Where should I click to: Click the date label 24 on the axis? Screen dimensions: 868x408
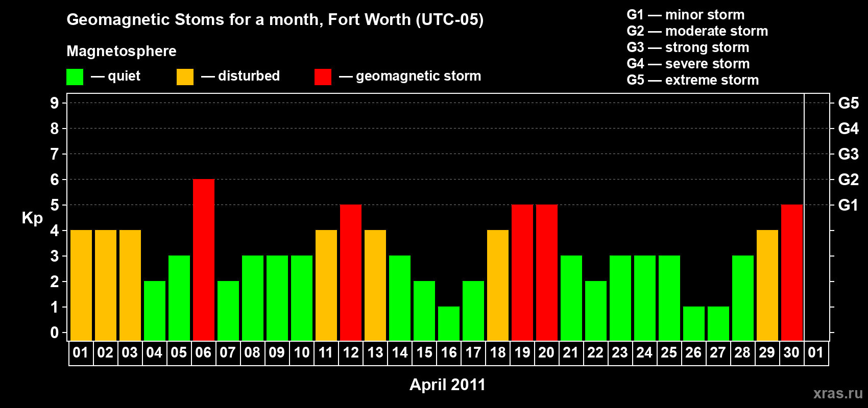[644, 352]
